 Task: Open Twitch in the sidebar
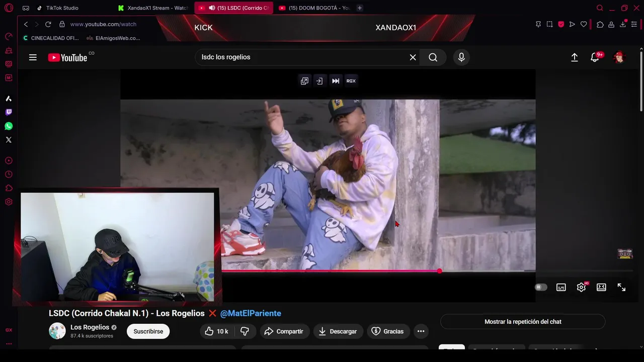tap(9, 112)
